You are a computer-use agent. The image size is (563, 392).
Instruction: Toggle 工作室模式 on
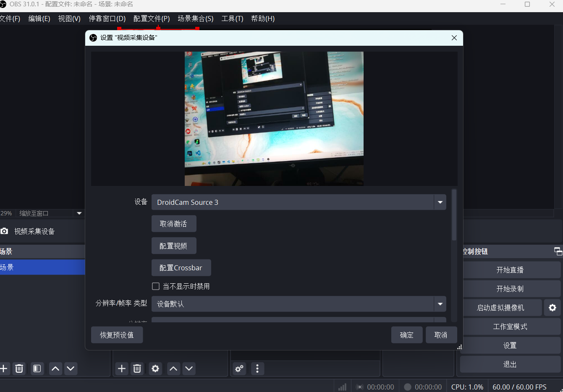click(510, 326)
